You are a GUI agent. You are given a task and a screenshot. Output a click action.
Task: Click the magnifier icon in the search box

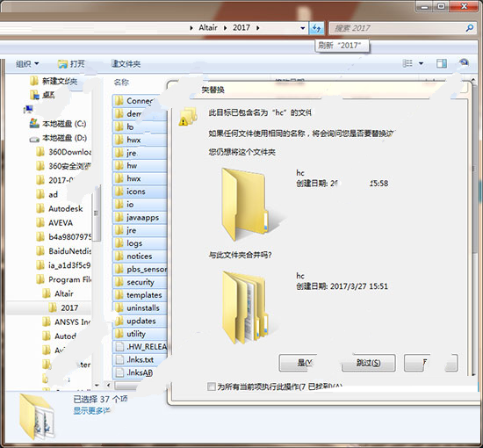coord(470,28)
